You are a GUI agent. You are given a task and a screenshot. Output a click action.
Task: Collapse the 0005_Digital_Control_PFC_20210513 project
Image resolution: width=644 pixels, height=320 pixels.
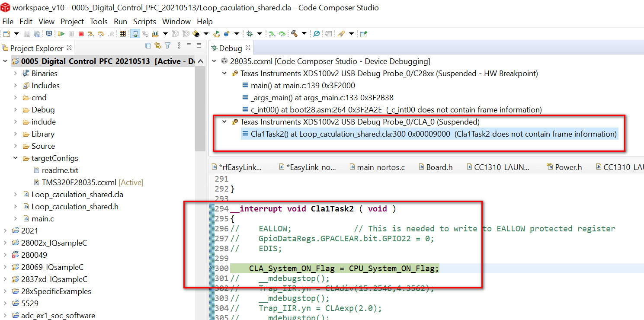[5, 61]
